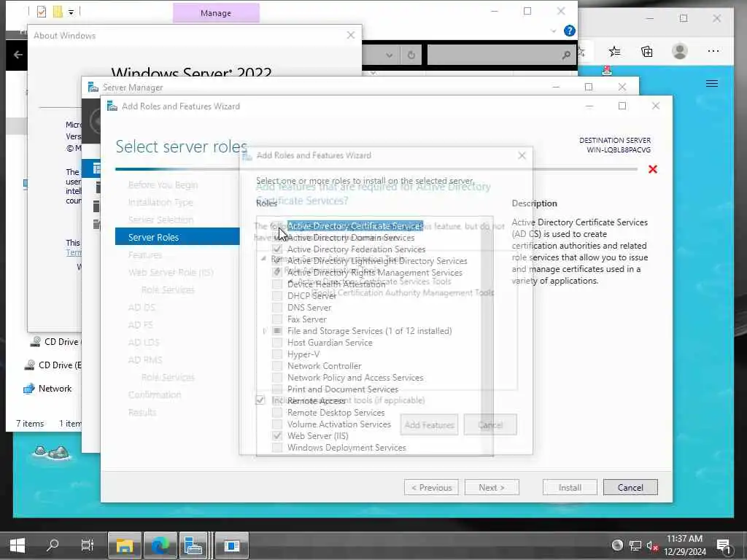Select Active Directory Certificate Services row
The height and width of the screenshot is (560, 747).
355,226
